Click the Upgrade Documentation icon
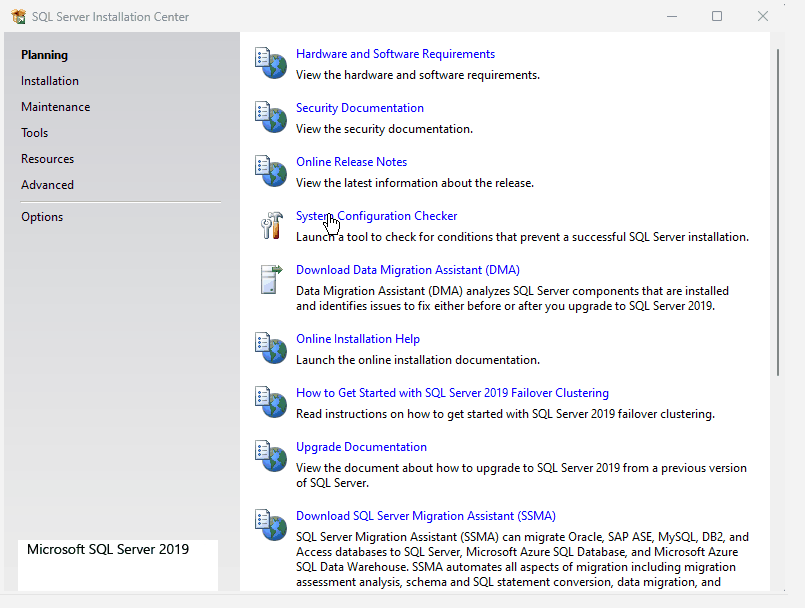This screenshot has height=608, width=805. tap(271, 455)
